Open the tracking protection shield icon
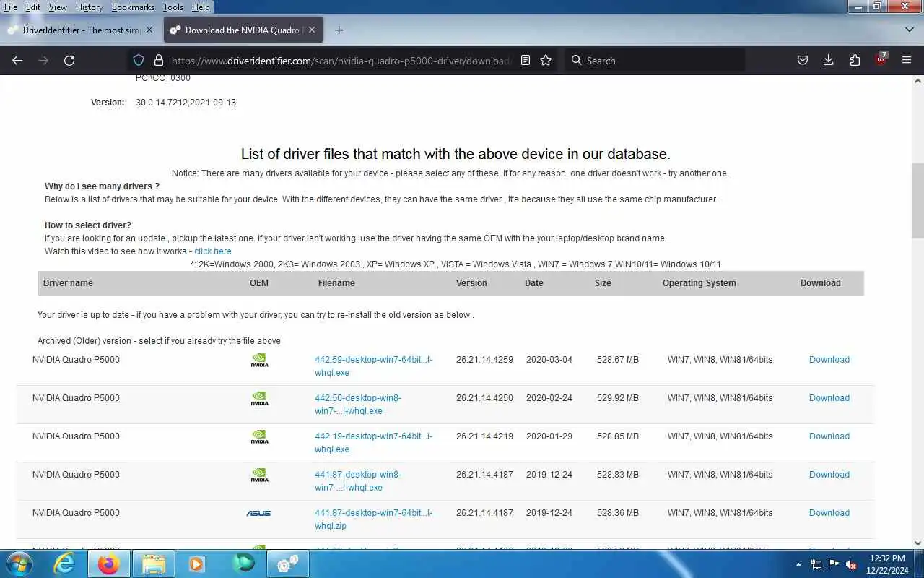Screen dimensions: 924x578 [139, 61]
